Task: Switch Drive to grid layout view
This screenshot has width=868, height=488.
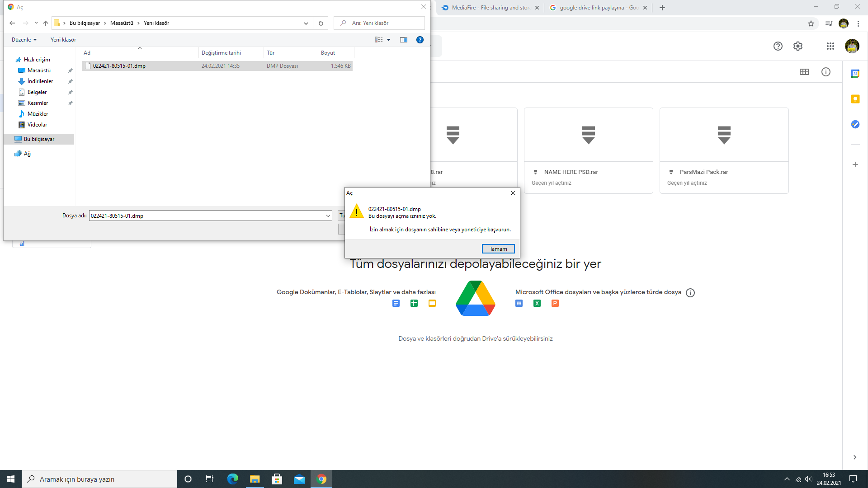Action: [804, 72]
